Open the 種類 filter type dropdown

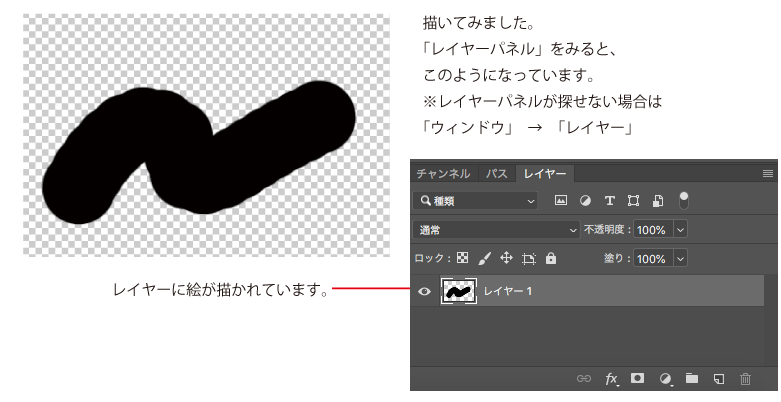(476, 201)
